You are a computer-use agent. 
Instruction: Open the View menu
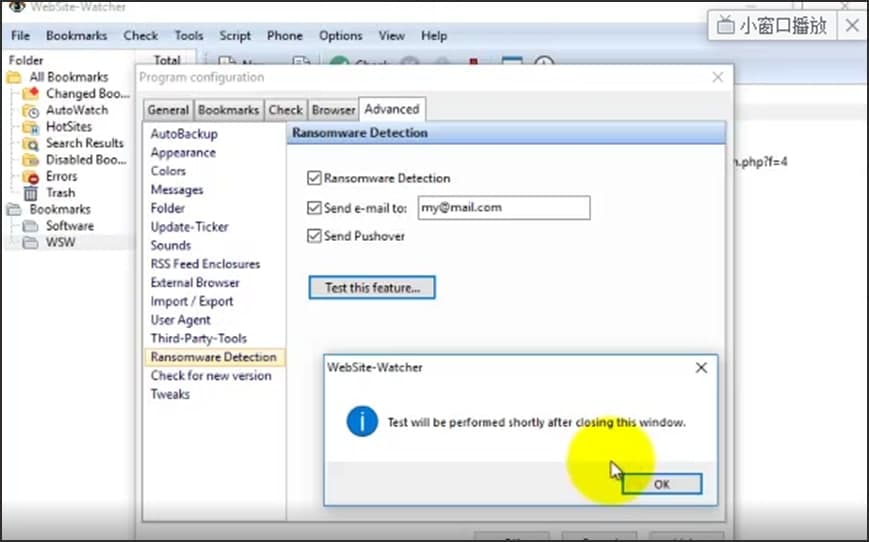click(391, 35)
